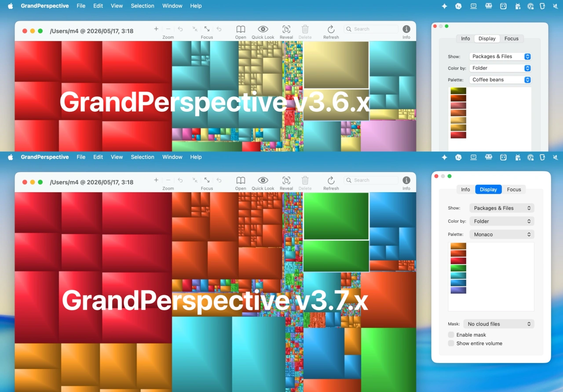Click the Reveal icon in v3.7.x toolbar
The width and height of the screenshot is (563, 392).
286,180
